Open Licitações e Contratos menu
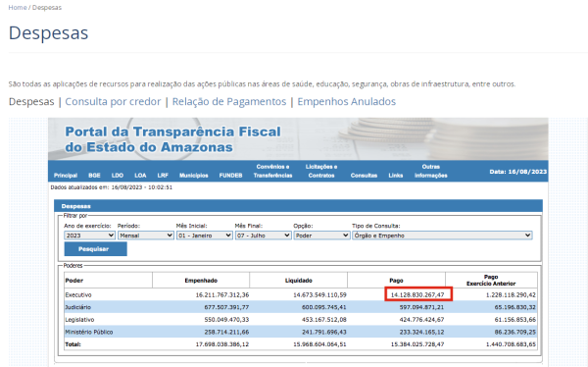588x367 pixels. click(x=321, y=171)
